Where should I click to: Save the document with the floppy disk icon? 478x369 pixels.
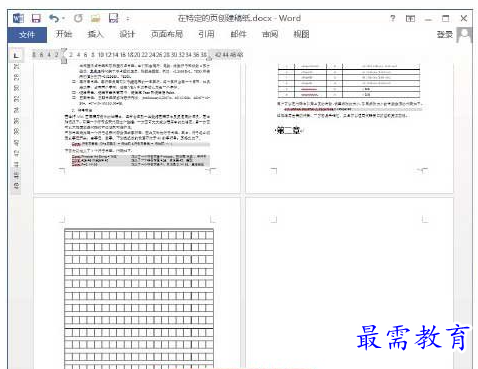36,18
